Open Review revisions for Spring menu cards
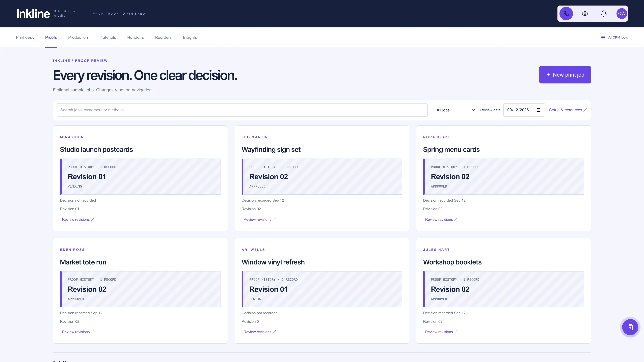 441,219
